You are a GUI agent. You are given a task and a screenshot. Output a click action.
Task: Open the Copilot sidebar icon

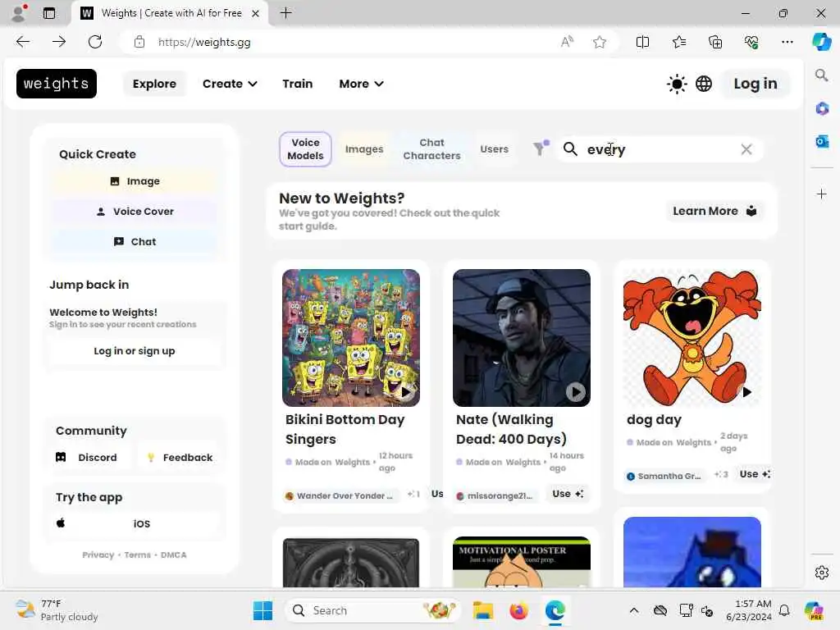[x=822, y=42]
